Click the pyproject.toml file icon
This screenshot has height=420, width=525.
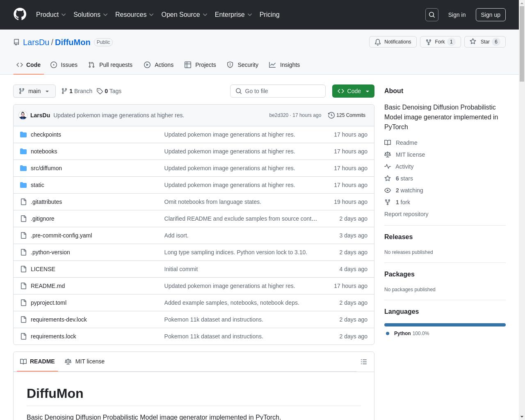click(x=23, y=303)
